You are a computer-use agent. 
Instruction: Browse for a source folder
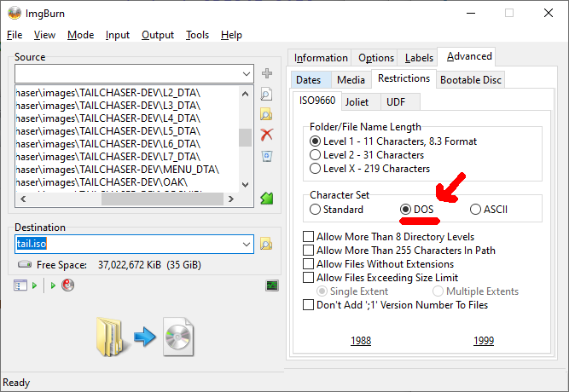pyautogui.click(x=267, y=114)
